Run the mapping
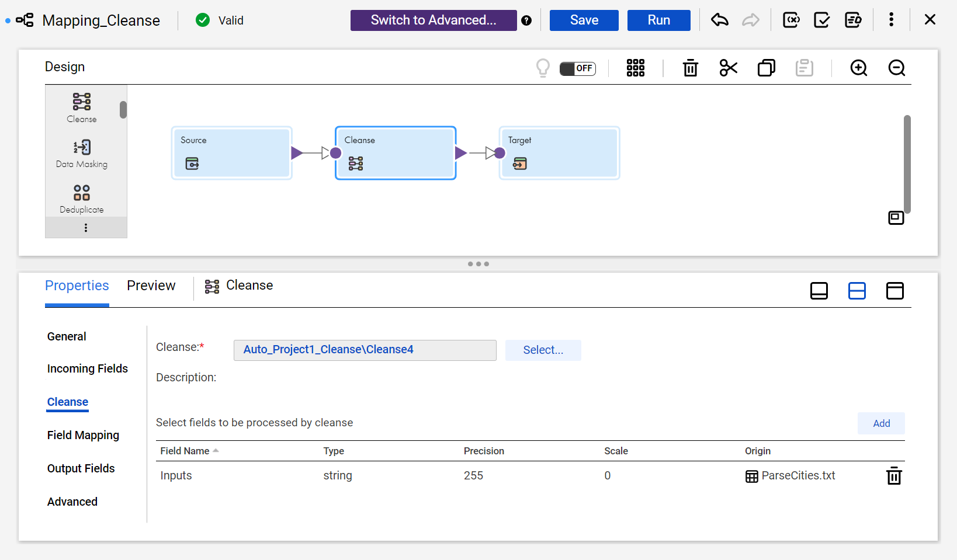Image resolution: width=957 pixels, height=560 pixels. pyautogui.click(x=659, y=20)
